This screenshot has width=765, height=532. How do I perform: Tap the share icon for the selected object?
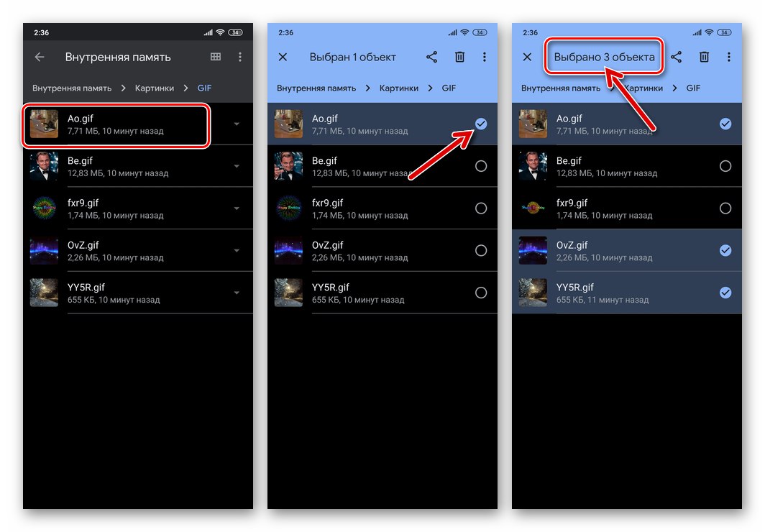431,57
